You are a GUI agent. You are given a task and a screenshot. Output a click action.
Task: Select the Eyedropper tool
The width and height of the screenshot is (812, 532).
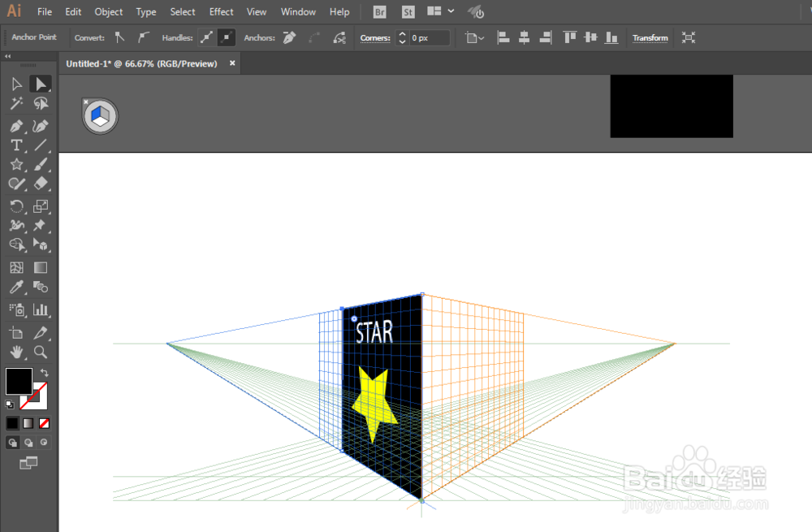[16, 288]
